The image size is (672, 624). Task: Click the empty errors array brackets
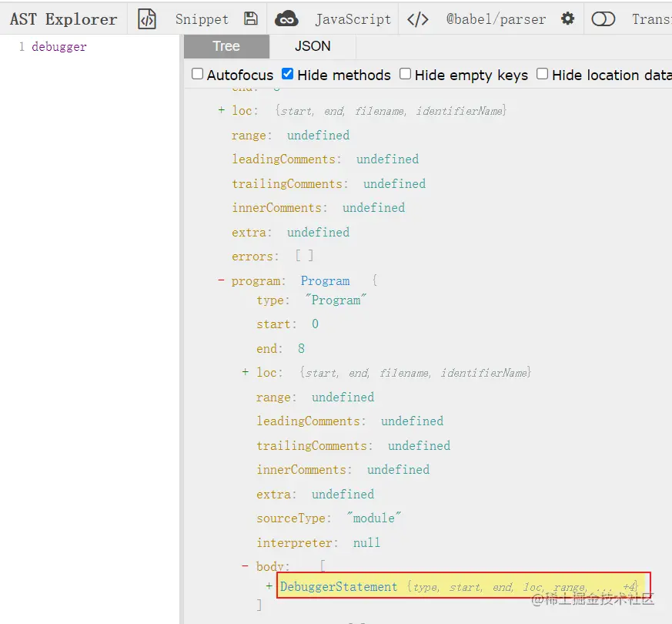[x=304, y=256]
